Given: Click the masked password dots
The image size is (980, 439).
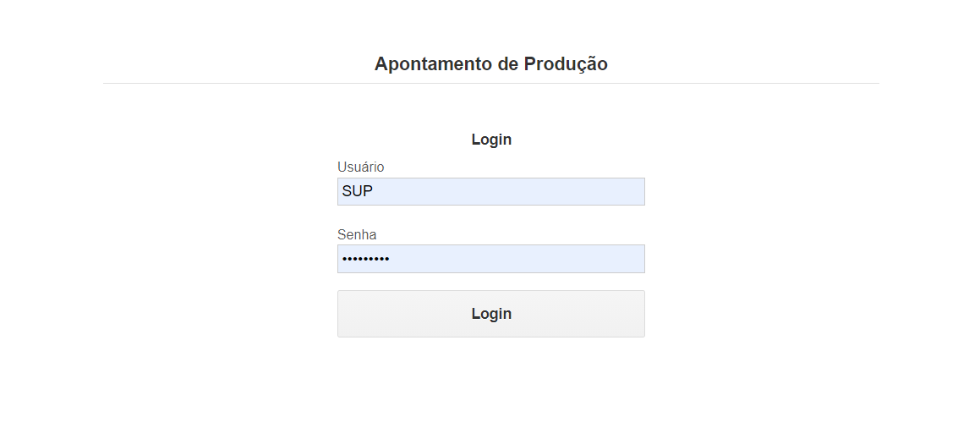Looking at the screenshot, I should (365, 259).
